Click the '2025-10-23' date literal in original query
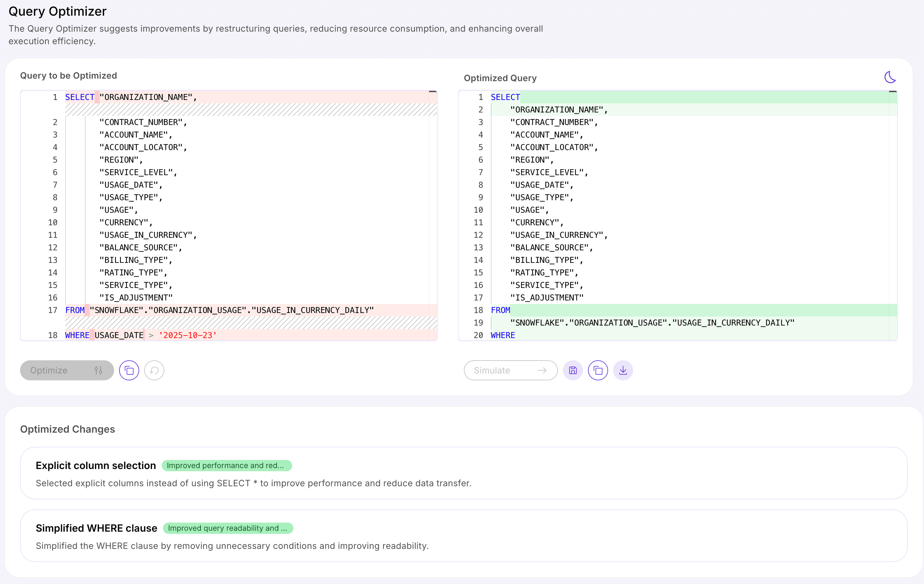This screenshot has height=584, width=924. coord(188,335)
